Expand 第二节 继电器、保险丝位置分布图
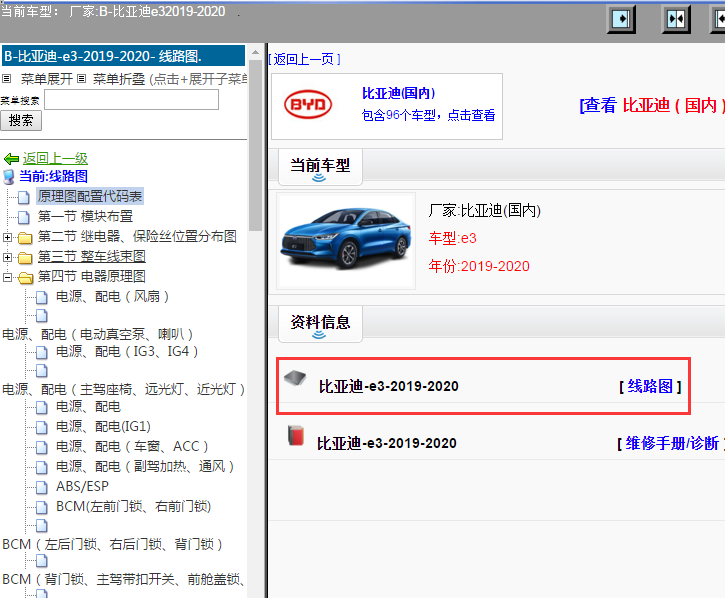Viewport: 725px width, 598px height. [x=7, y=237]
